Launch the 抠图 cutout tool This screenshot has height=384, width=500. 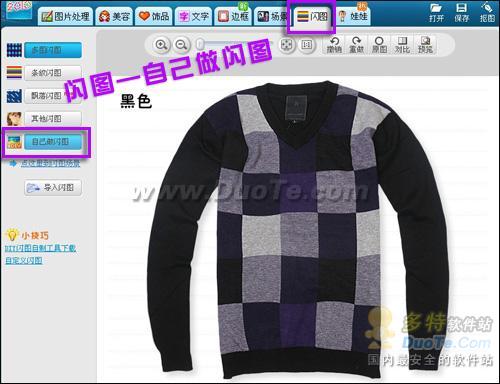click(487, 13)
